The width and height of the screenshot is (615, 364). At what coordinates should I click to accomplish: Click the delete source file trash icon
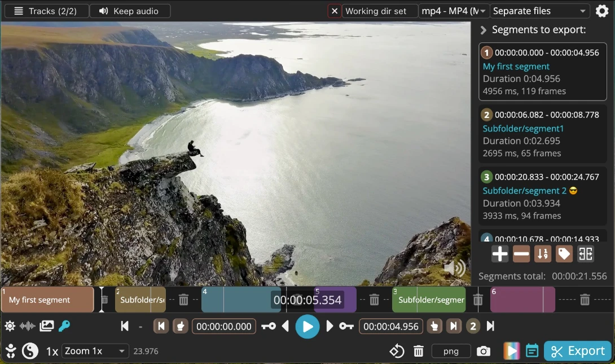(x=419, y=351)
